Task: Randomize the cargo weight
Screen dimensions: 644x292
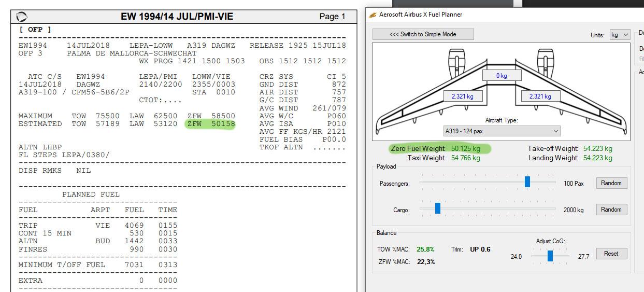Action: (611, 210)
